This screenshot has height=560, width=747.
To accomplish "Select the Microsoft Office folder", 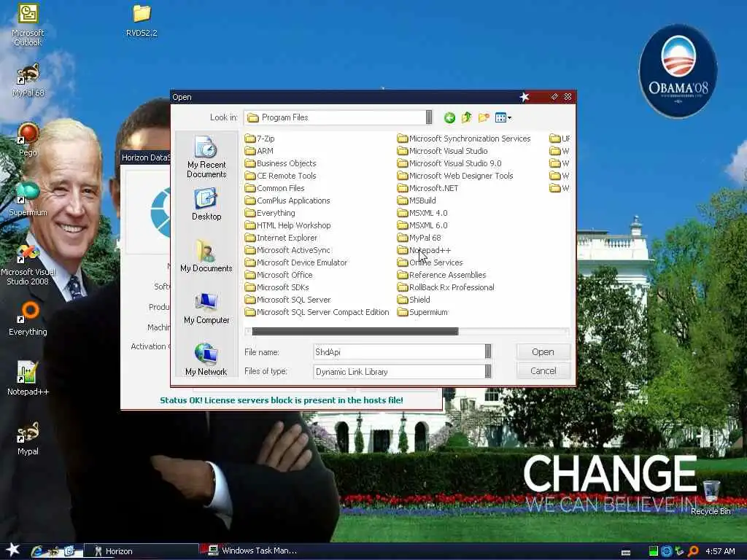I will point(279,275).
